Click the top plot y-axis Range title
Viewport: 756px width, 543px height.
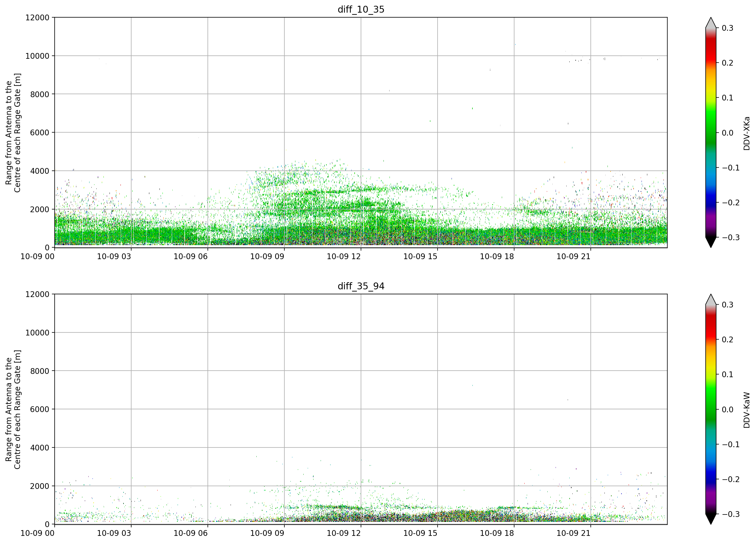point(13,133)
